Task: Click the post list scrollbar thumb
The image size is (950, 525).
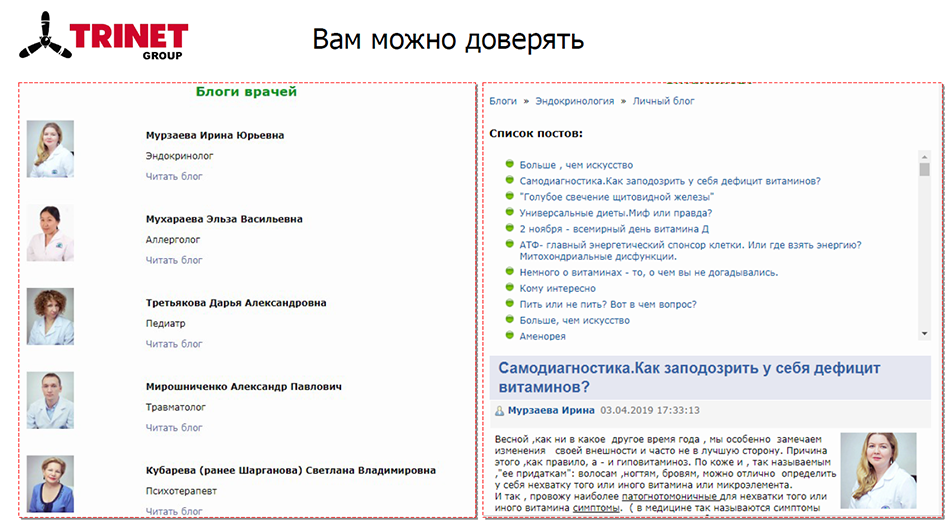Action: click(x=925, y=169)
